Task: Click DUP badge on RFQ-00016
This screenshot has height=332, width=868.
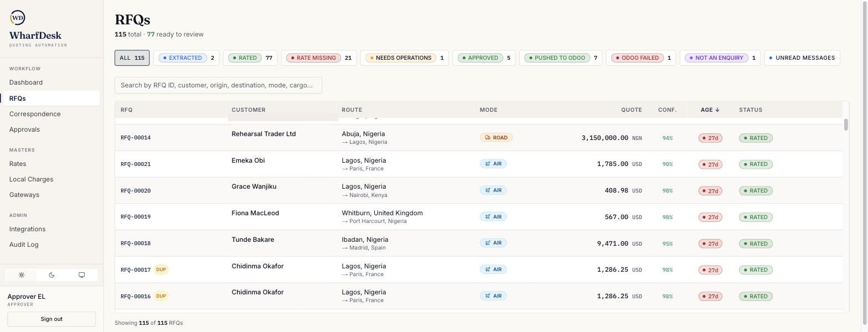Action: tap(161, 296)
